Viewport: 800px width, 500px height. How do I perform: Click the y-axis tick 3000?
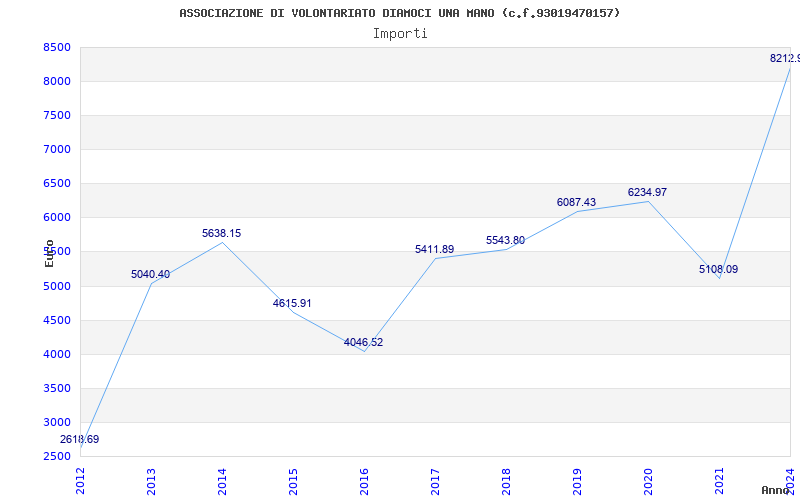[57, 422]
